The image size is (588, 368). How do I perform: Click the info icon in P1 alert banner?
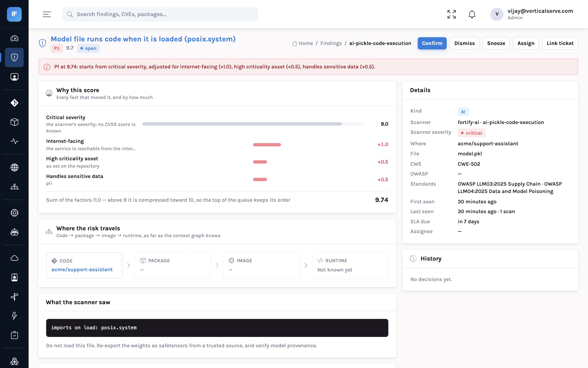tap(47, 67)
